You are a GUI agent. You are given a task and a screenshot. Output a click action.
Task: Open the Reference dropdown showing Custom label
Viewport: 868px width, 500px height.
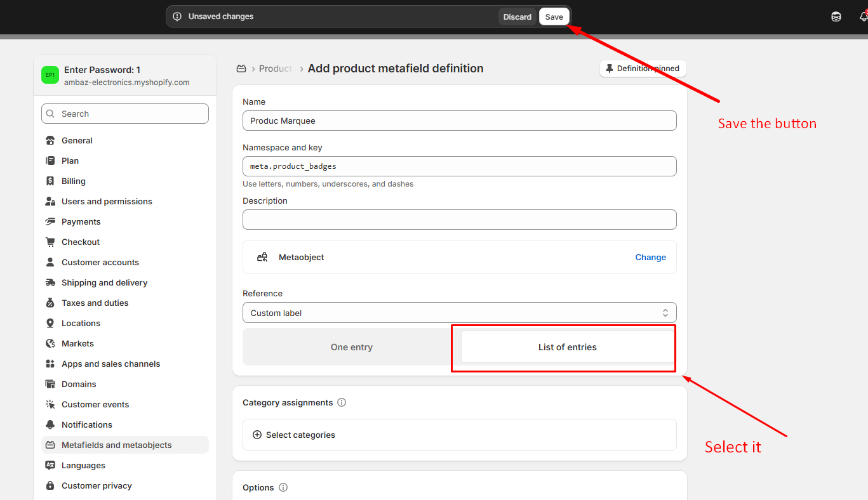click(459, 313)
